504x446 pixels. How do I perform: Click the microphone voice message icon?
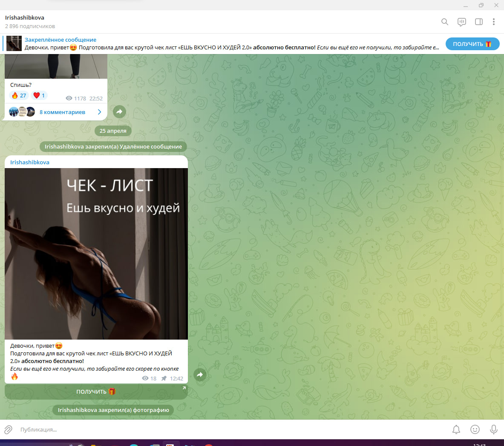(493, 430)
